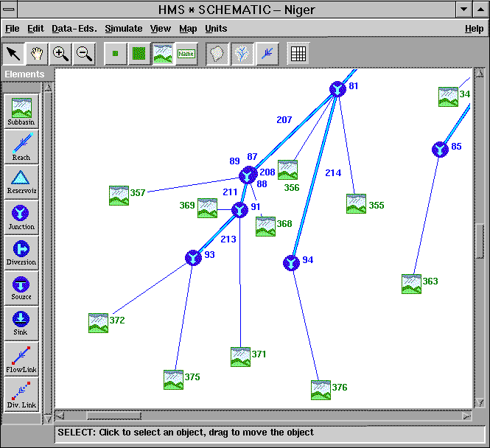Click junction 93 in the schematic
Image resolution: width=490 pixels, height=448 pixels.
point(192,258)
